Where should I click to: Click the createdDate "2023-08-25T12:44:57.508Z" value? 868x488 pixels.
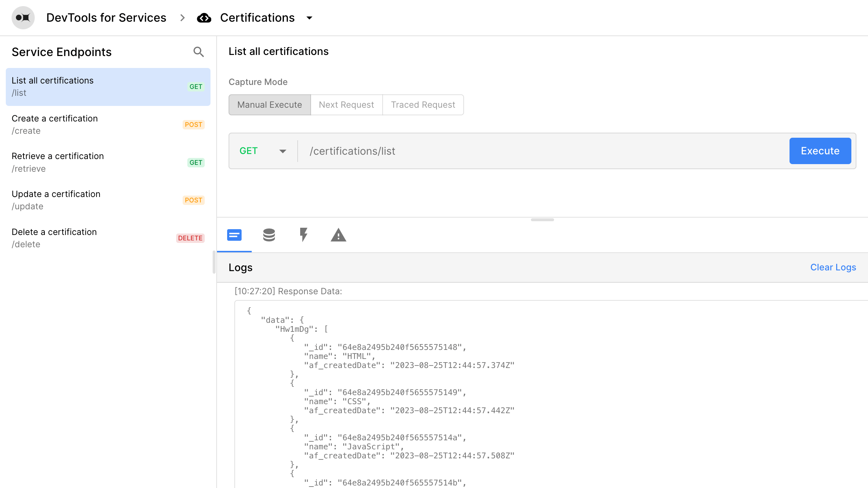click(x=452, y=456)
